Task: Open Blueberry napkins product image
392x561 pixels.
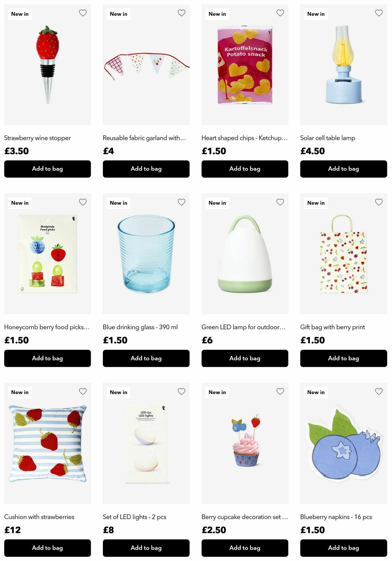Action: point(344,443)
